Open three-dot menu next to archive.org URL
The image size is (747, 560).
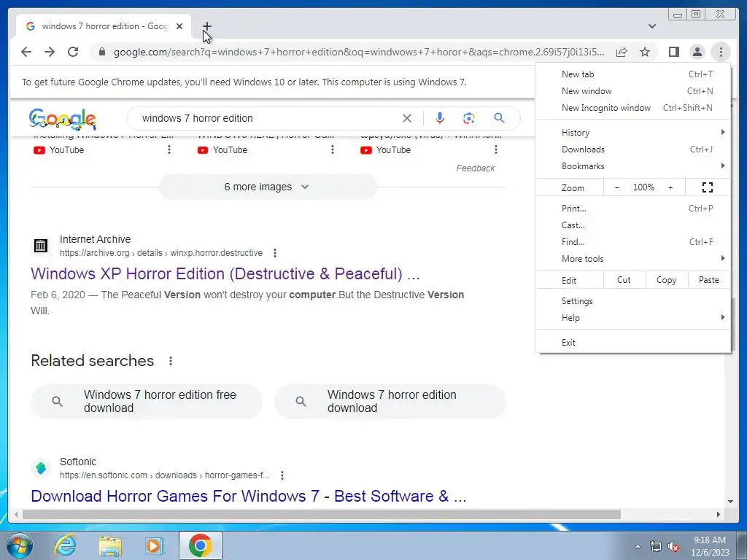coord(275,253)
